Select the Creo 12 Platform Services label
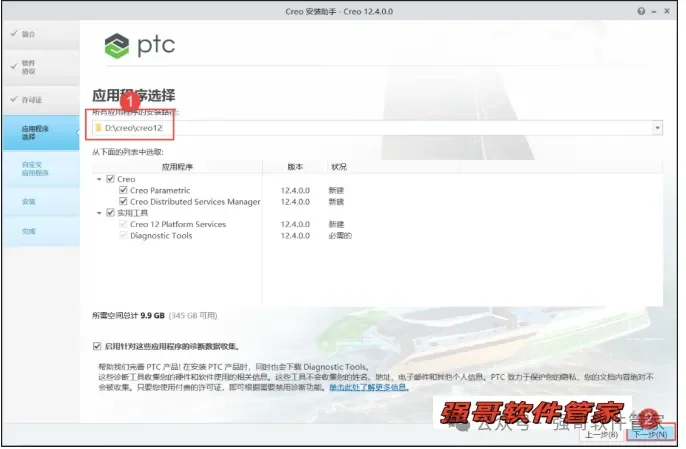Viewport: 686px width, 449px height. [178, 224]
